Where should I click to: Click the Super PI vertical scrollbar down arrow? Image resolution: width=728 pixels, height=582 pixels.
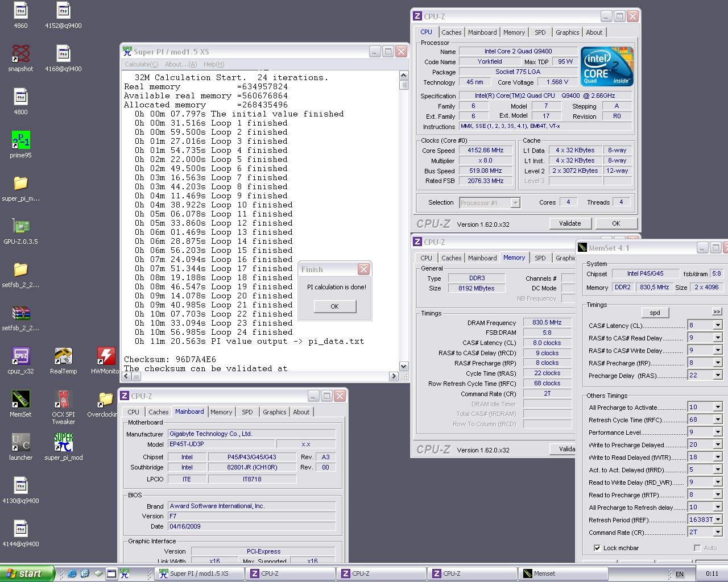404,367
